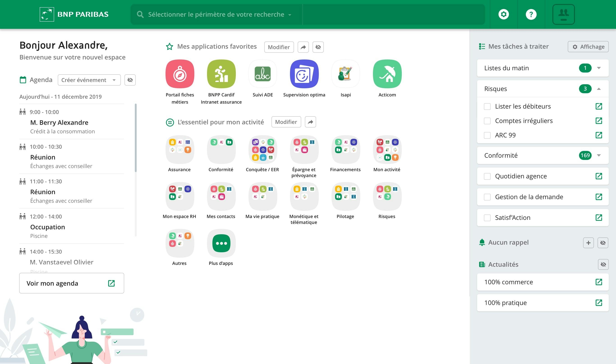Share the favorite applications section
The height and width of the screenshot is (364, 616).
pyautogui.click(x=303, y=47)
